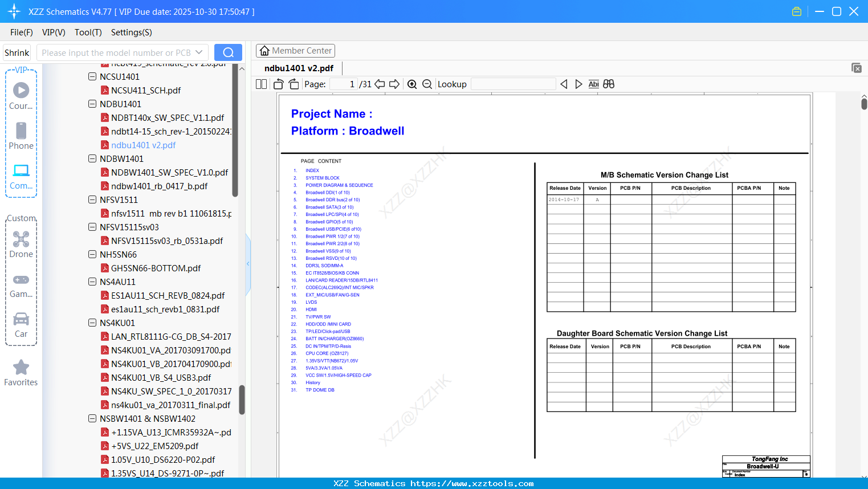
Task: Close all tabs icon at right of tab bar
Action: pyautogui.click(x=857, y=68)
